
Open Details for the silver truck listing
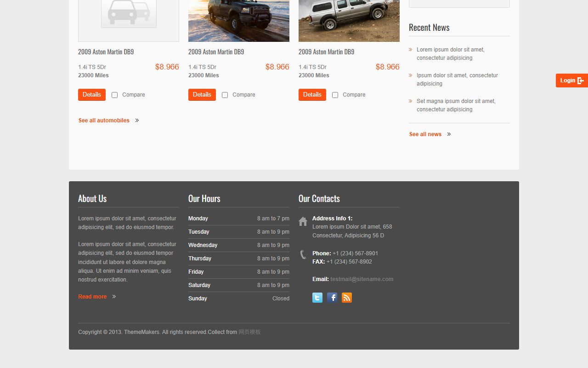click(x=312, y=95)
